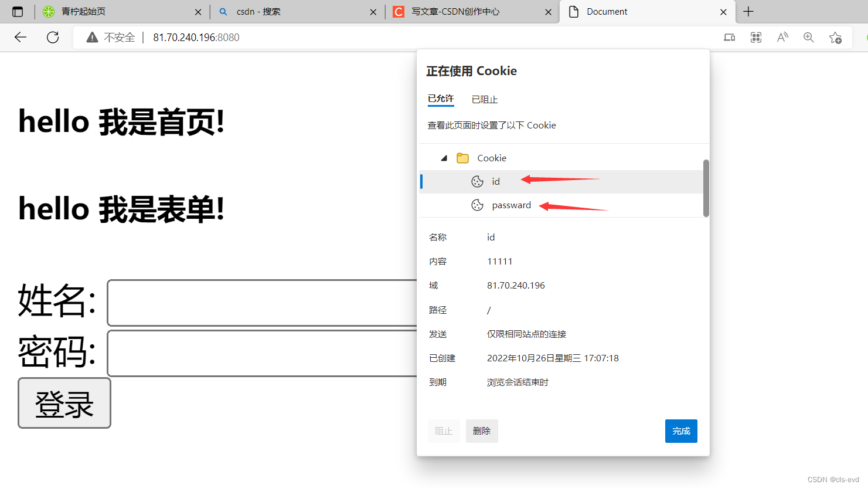Show the 已阻止 cookies tab

pyautogui.click(x=485, y=99)
